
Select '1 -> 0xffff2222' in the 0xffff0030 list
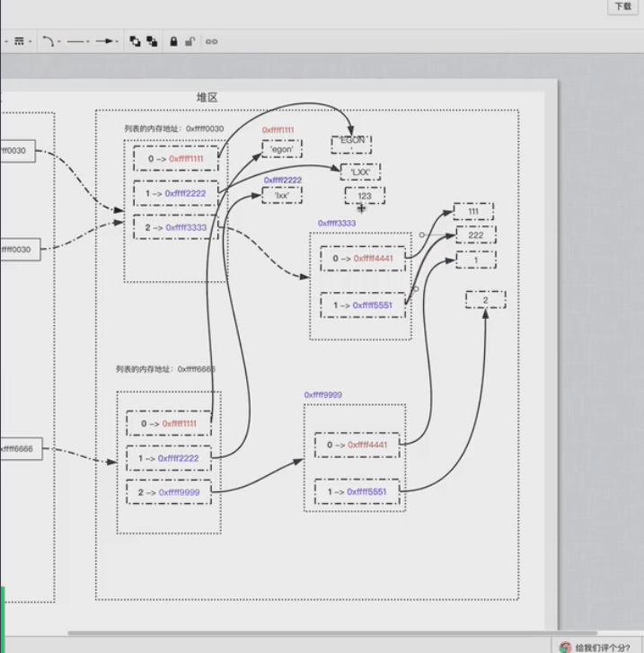coord(176,193)
